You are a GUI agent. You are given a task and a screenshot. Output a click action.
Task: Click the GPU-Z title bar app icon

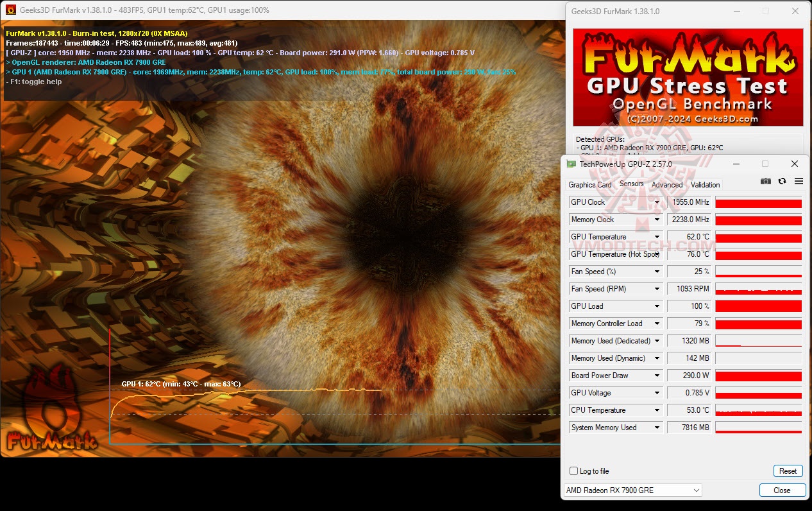(x=571, y=164)
